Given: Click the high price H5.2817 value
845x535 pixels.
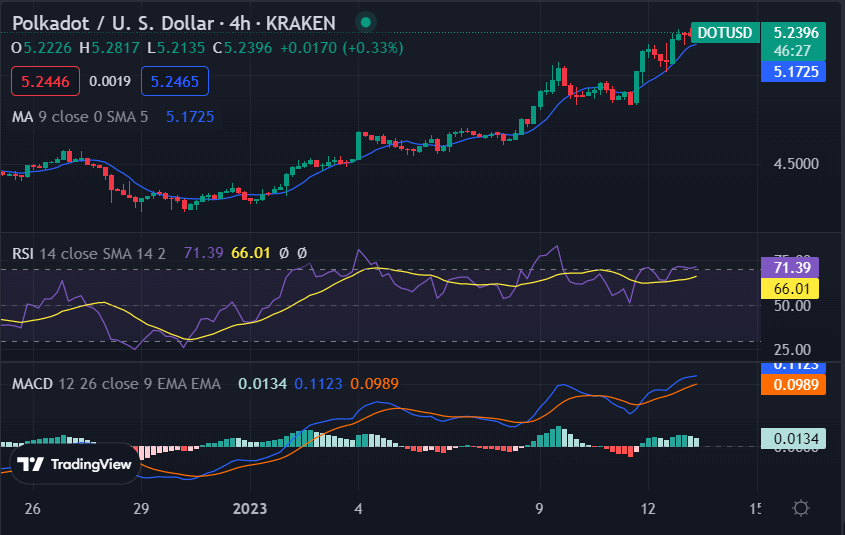Looking at the screenshot, I should (x=109, y=48).
